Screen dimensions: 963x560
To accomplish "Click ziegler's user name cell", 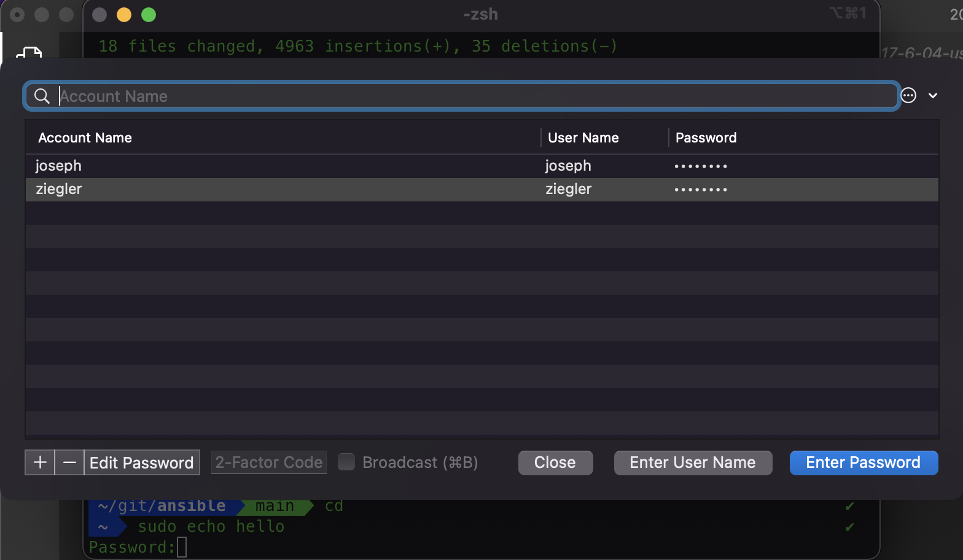I will click(568, 189).
